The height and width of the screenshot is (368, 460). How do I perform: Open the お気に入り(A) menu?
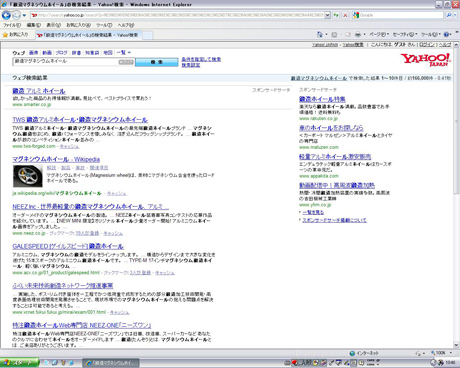tap(78, 25)
